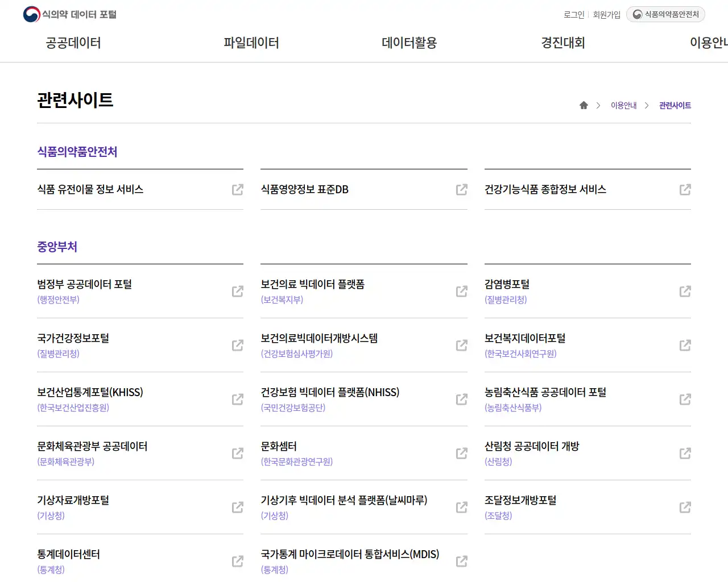728x582 pixels.
Task: Click (한국문화관광연구원) agency label
Action: click(297, 462)
